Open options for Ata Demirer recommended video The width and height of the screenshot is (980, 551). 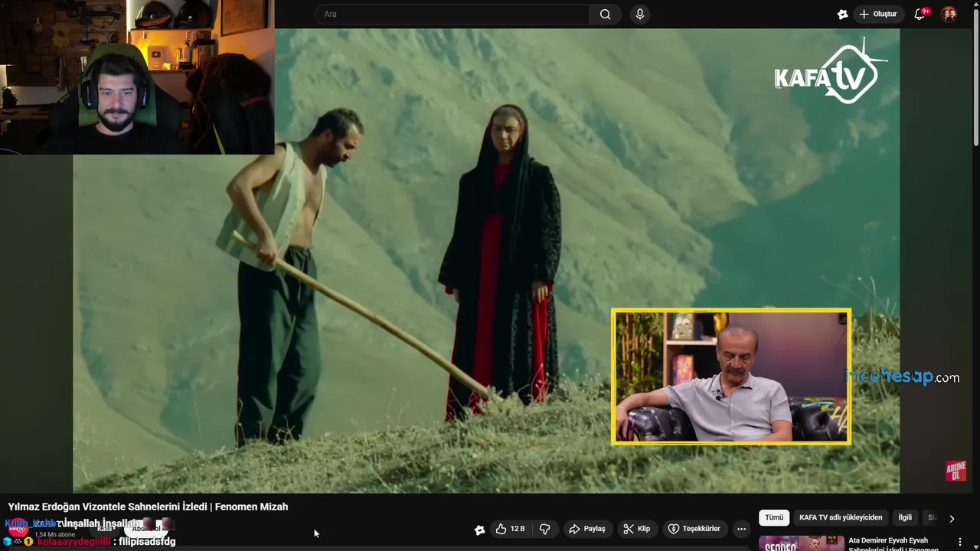960,541
